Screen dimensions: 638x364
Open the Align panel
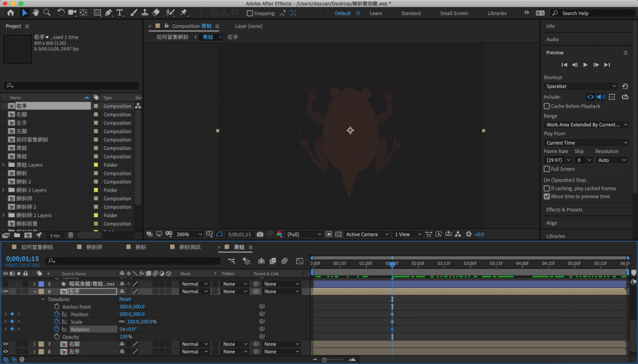[x=551, y=223]
